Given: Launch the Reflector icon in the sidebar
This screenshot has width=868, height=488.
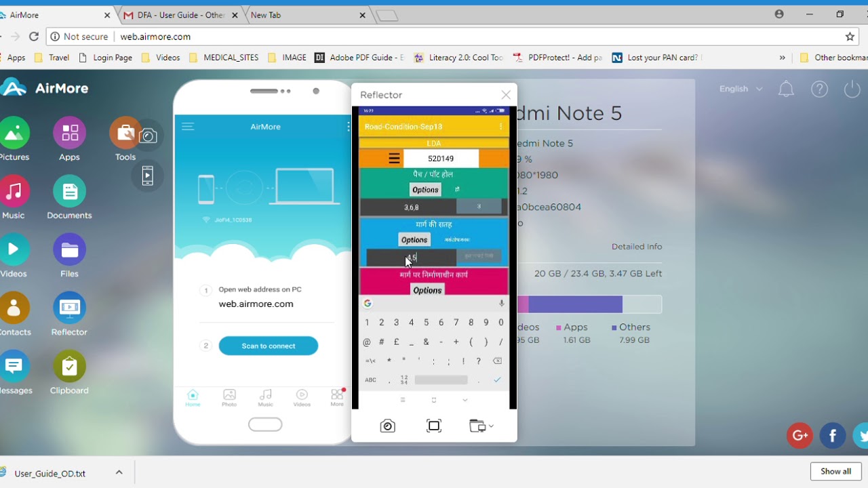Looking at the screenshot, I should pyautogui.click(x=69, y=308).
